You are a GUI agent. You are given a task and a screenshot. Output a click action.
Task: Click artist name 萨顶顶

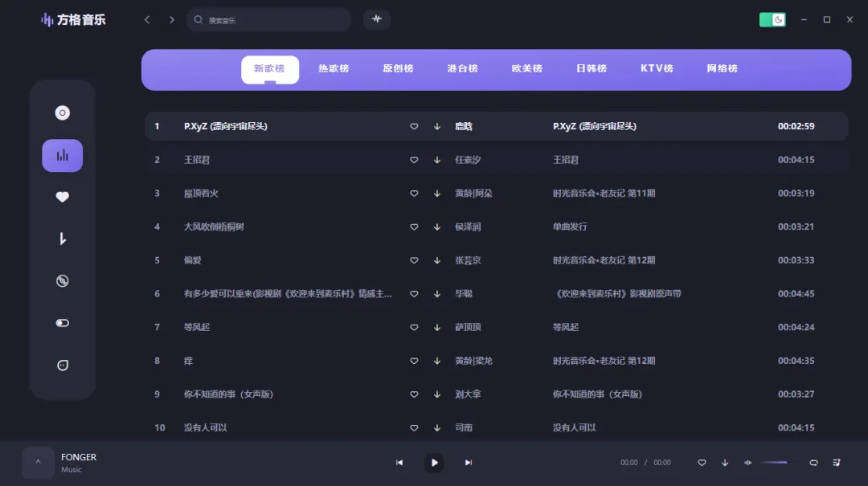click(468, 327)
